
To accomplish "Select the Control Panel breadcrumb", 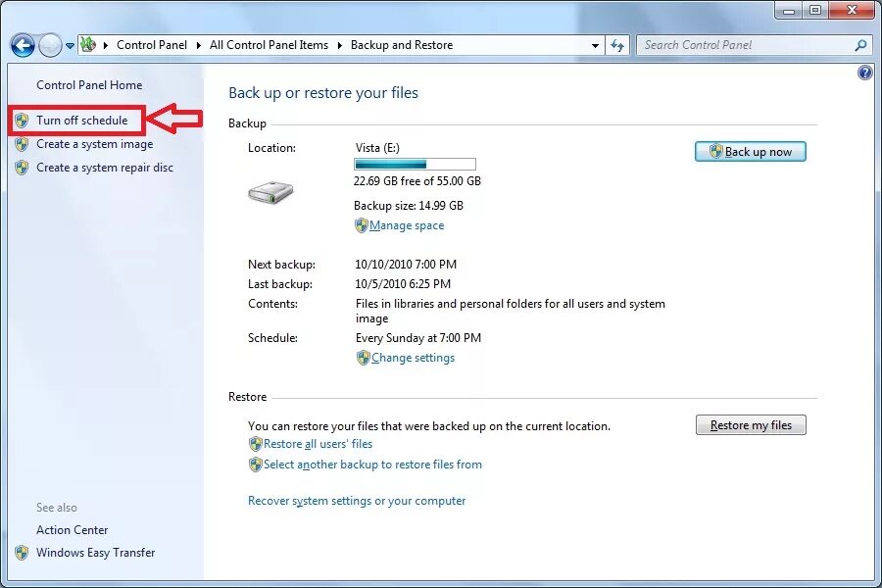I will click(x=152, y=45).
